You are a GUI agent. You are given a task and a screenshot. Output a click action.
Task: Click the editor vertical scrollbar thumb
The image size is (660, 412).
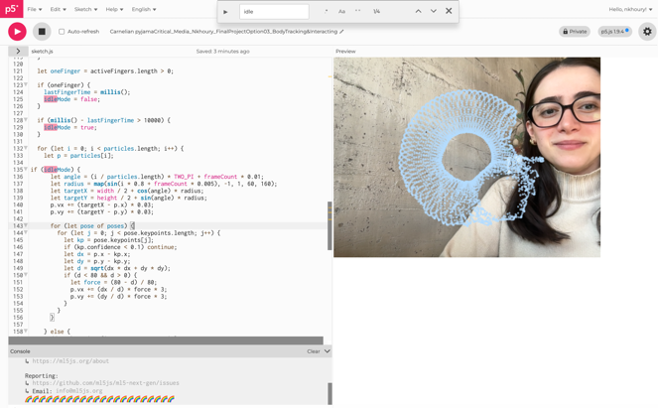pyautogui.click(x=330, y=226)
